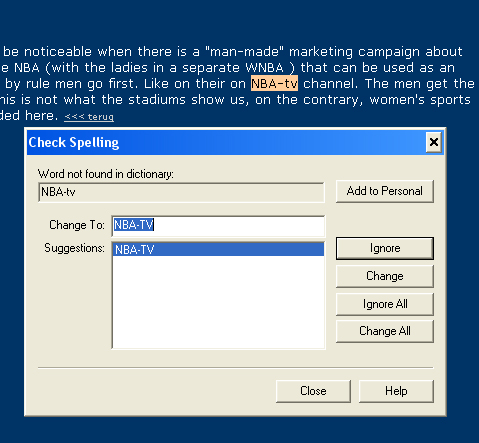Click the Change All button
The image size is (479, 443).
[x=385, y=331]
